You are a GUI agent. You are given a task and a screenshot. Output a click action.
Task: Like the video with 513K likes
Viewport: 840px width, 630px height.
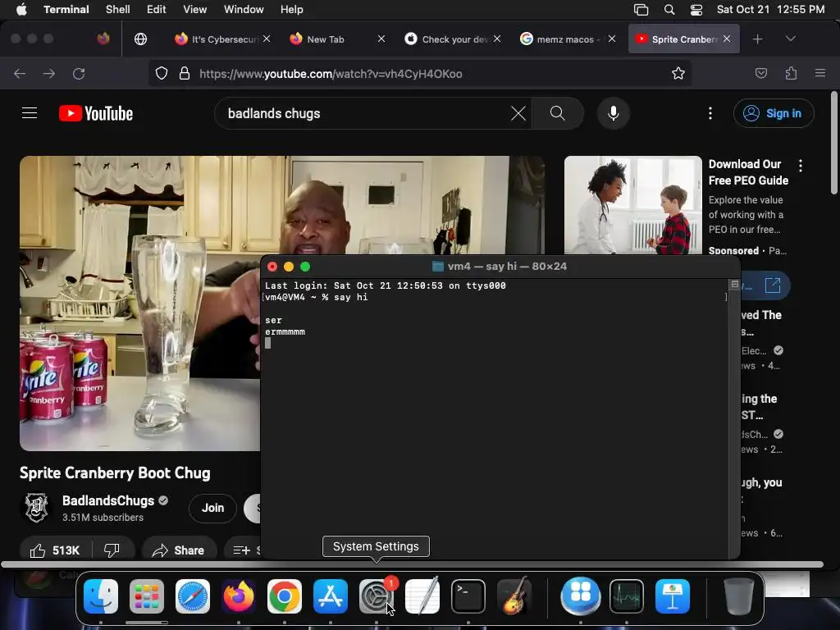[x=55, y=550]
